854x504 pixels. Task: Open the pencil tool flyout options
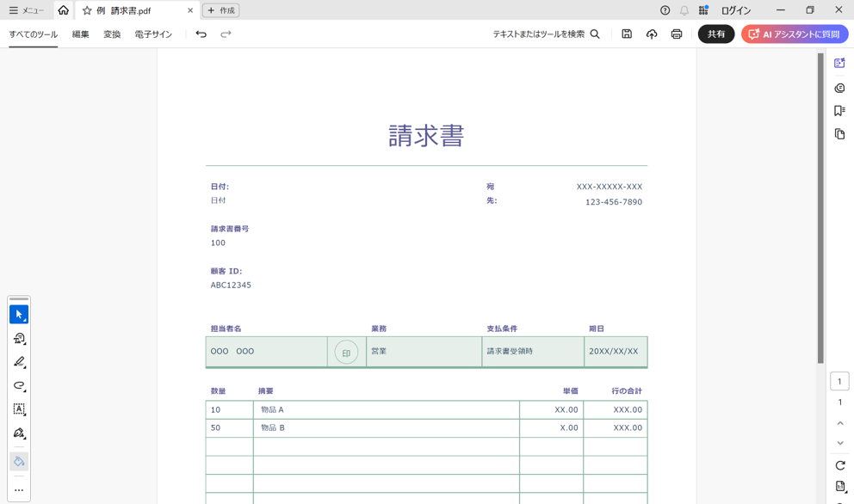(26, 369)
